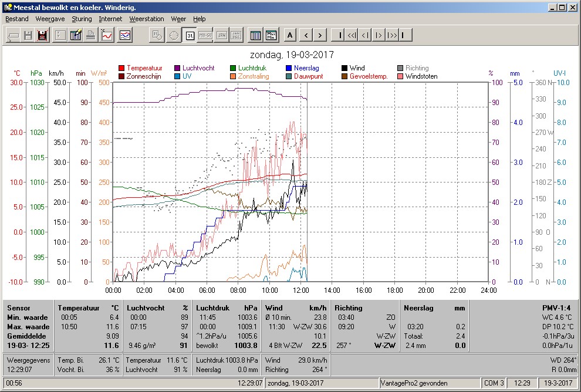Jump forward with the '|>>' button
581x392 pixels.
coord(391,35)
